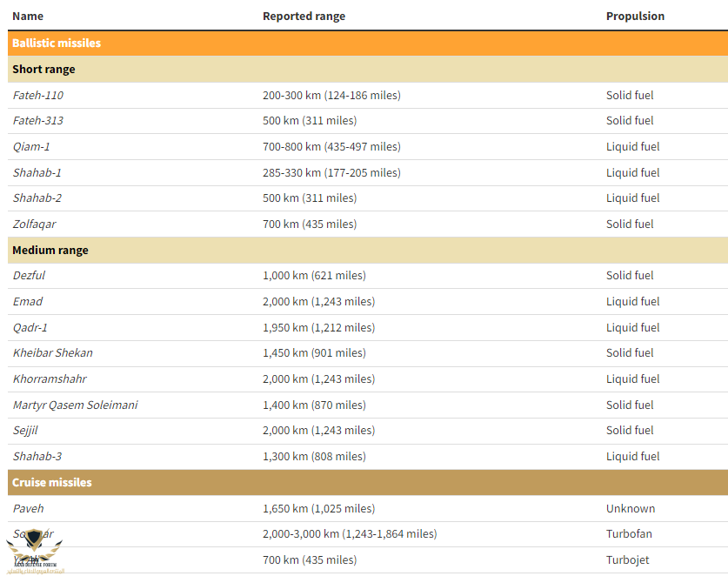728x576 pixels.
Task: Select the Cruise missiles section banner
Action: tap(51, 482)
